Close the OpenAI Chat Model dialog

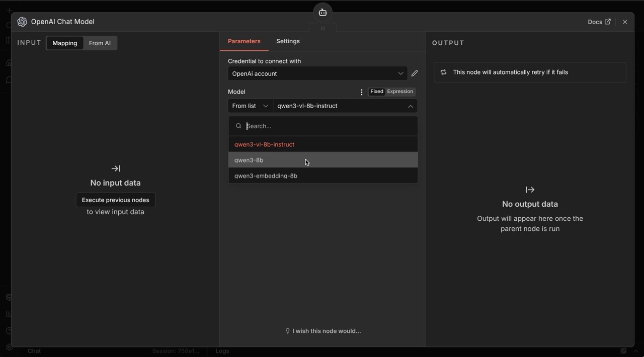pos(625,22)
